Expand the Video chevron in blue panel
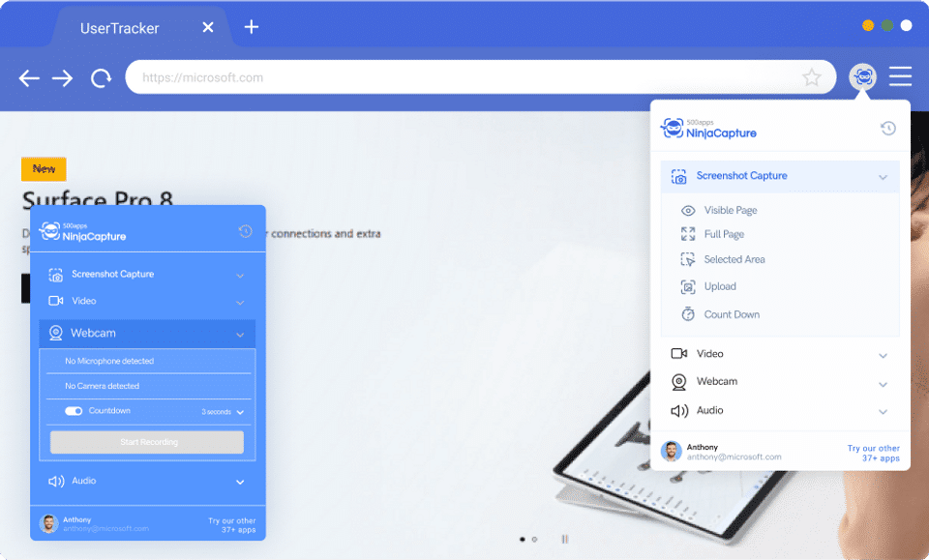929x560 pixels. tap(240, 303)
